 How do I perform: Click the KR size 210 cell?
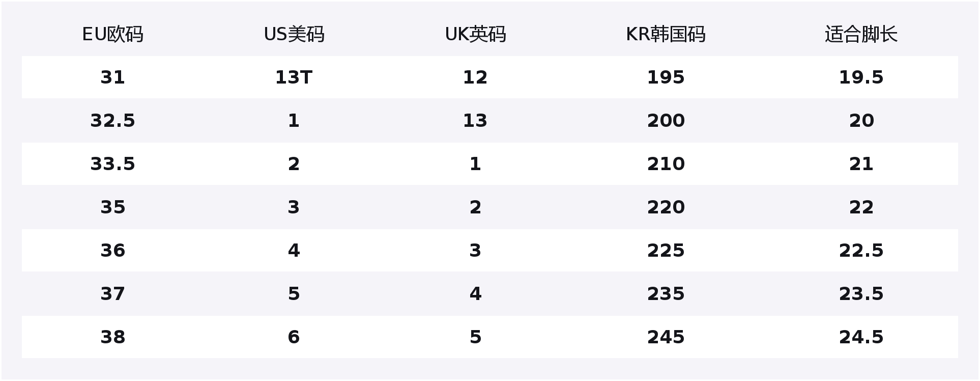coord(666,164)
